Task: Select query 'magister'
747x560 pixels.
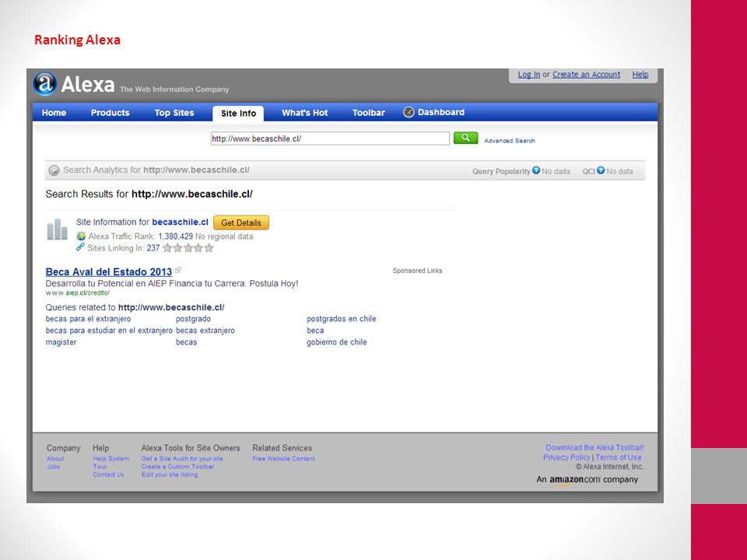Action: [x=61, y=342]
